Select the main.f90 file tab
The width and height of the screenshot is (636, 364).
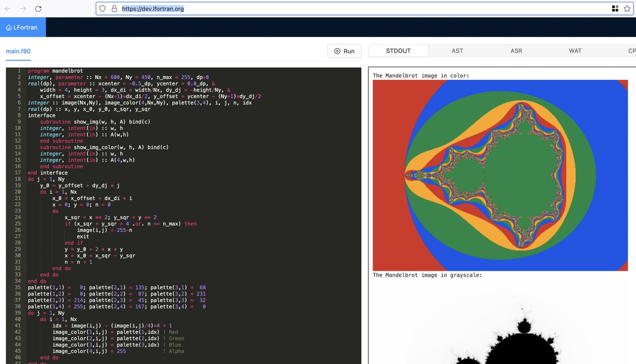click(18, 51)
